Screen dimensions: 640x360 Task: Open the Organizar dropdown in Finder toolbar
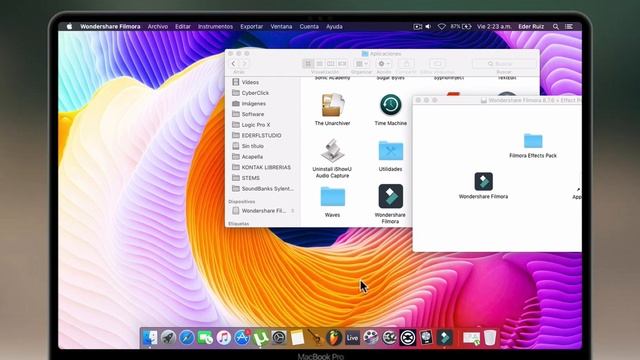[361, 64]
